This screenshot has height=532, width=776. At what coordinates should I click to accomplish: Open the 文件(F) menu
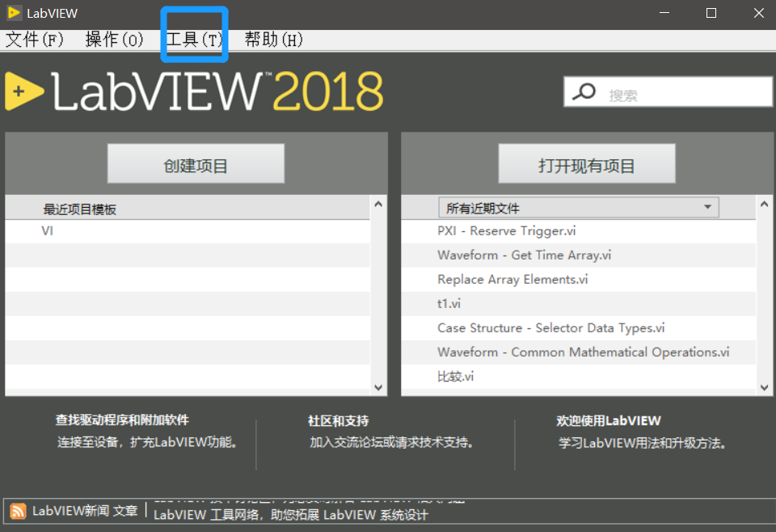point(34,39)
